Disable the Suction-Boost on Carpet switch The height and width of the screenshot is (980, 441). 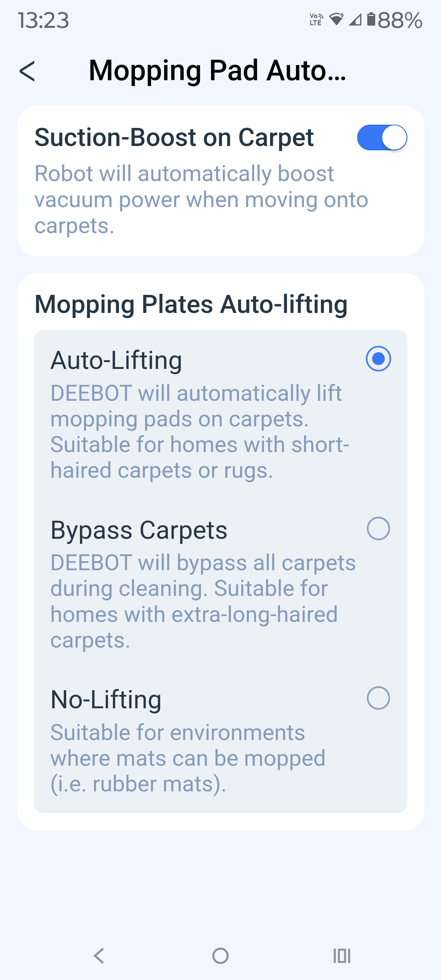[x=382, y=137]
